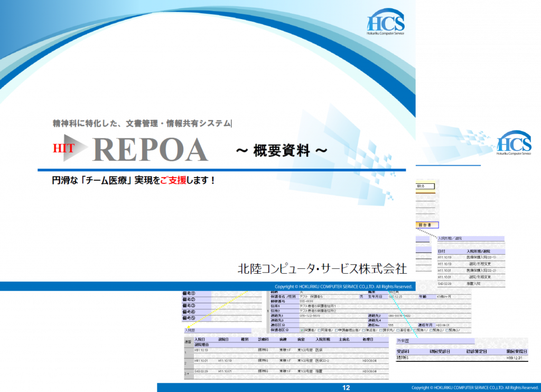Check the 同意者 checkbox
The width and height of the screenshot is (541, 392).
tap(318, 331)
